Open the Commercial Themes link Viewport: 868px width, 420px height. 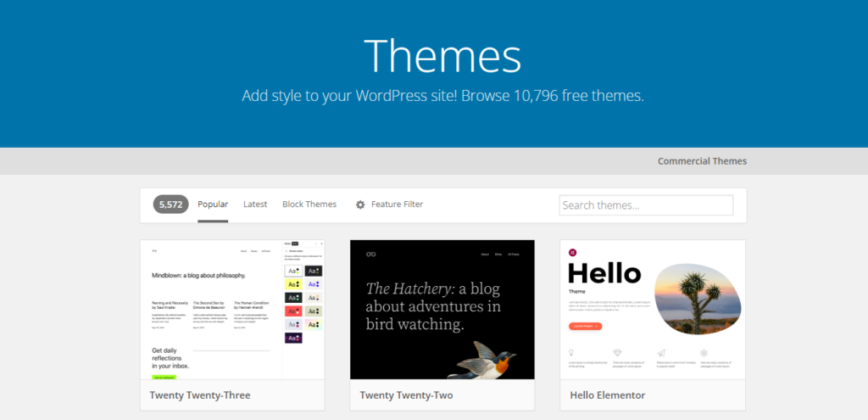pos(702,161)
